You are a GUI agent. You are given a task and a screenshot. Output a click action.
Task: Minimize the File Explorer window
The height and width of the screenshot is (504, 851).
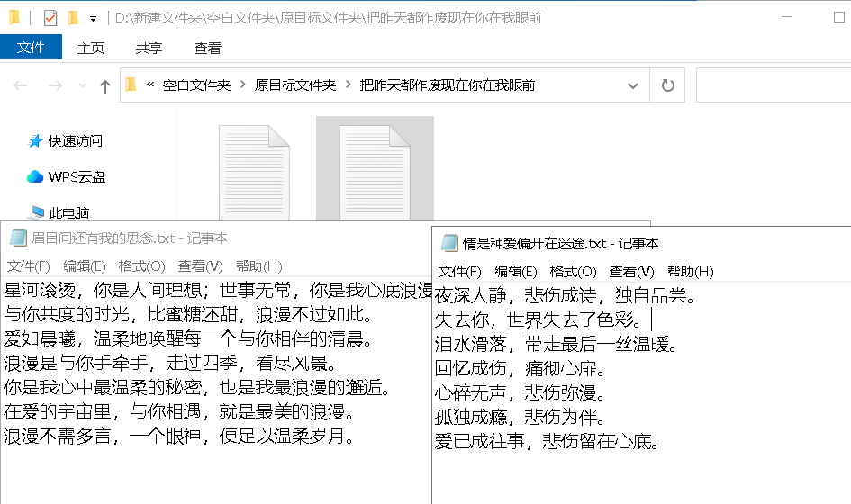click(787, 17)
